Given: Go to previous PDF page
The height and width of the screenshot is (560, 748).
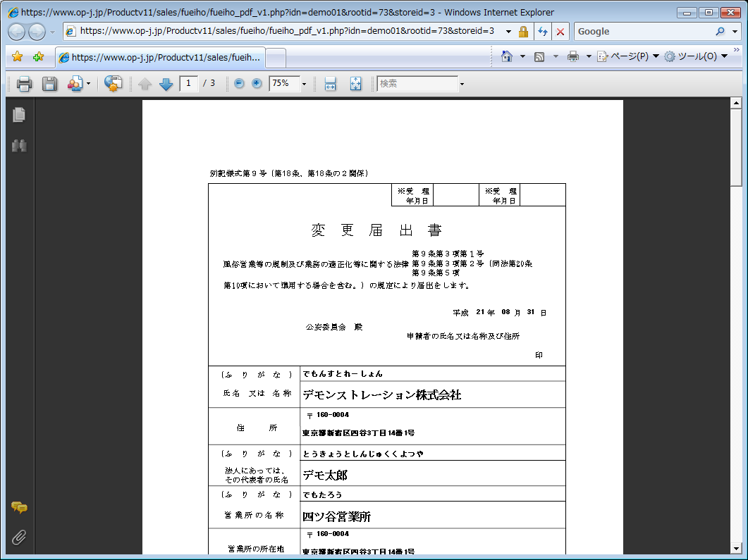Looking at the screenshot, I should (145, 85).
